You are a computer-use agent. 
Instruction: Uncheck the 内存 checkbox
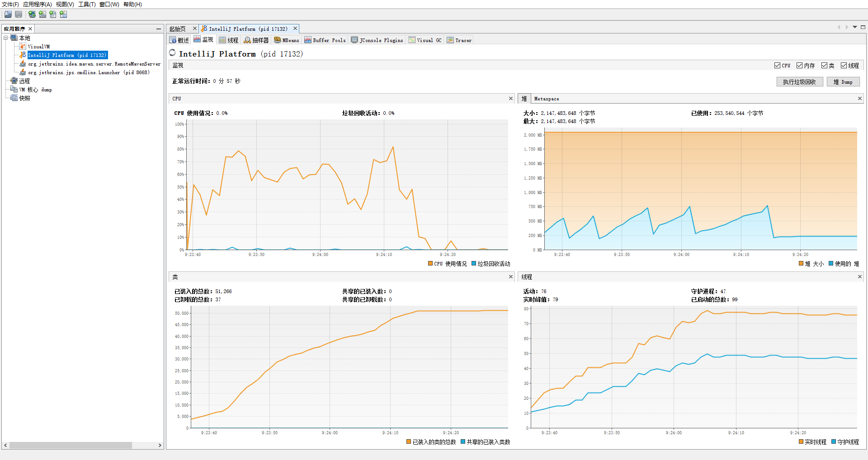[x=799, y=66]
